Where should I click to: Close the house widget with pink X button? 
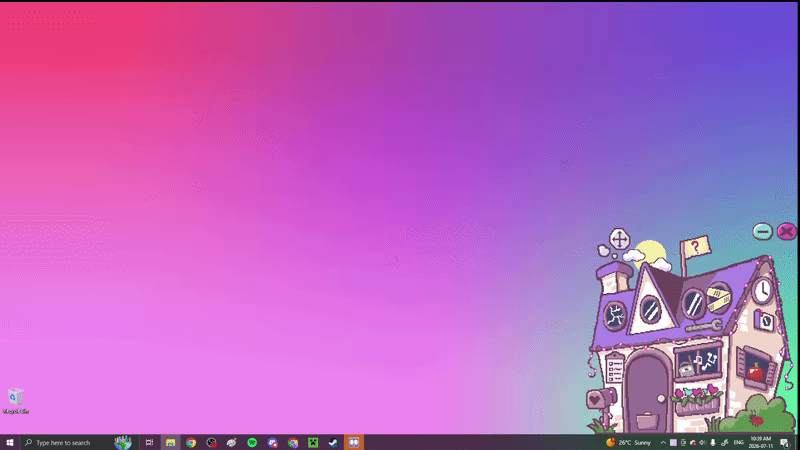(x=786, y=232)
